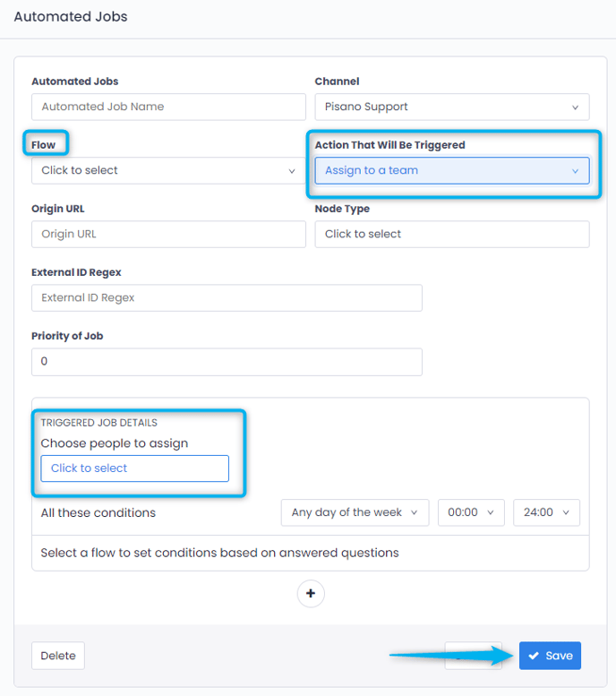The width and height of the screenshot is (616, 696).
Task: Click the Save button
Action: 550,656
